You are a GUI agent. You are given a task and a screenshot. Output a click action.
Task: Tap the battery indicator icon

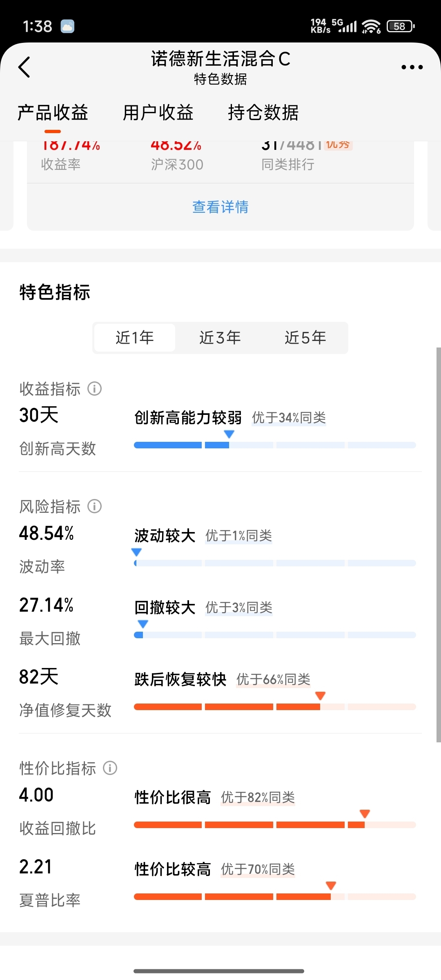pos(401,27)
